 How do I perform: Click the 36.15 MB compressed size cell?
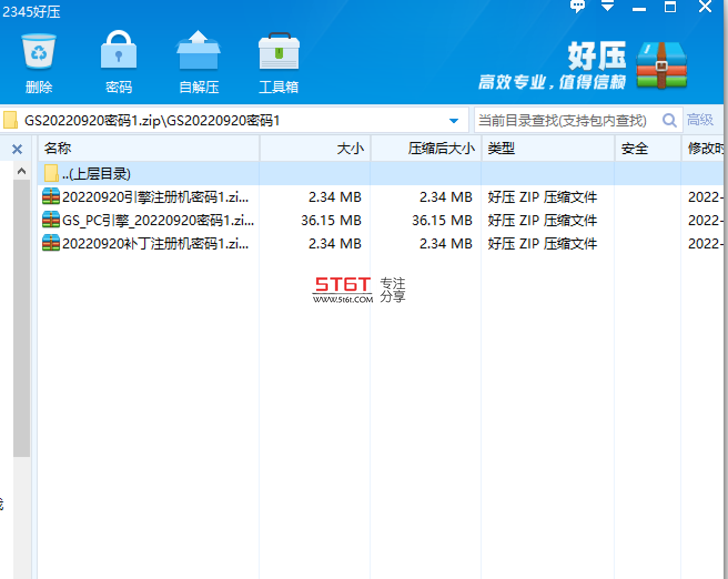click(442, 220)
